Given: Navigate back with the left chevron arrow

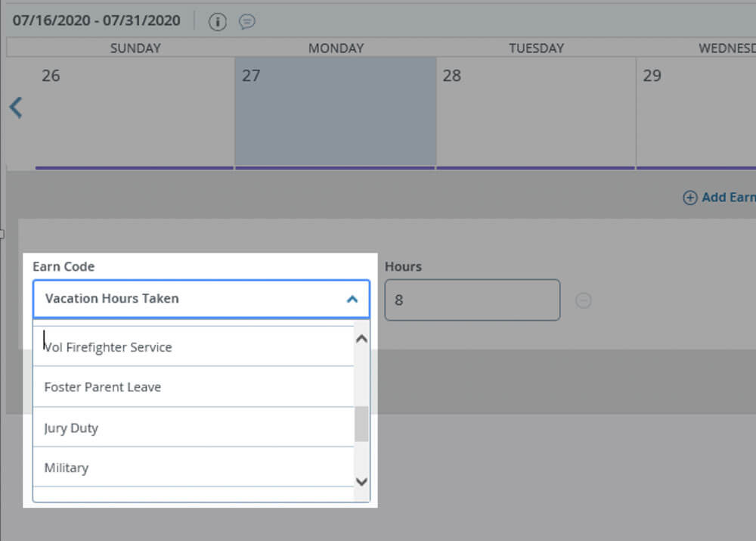Looking at the screenshot, I should [x=16, y=107].
